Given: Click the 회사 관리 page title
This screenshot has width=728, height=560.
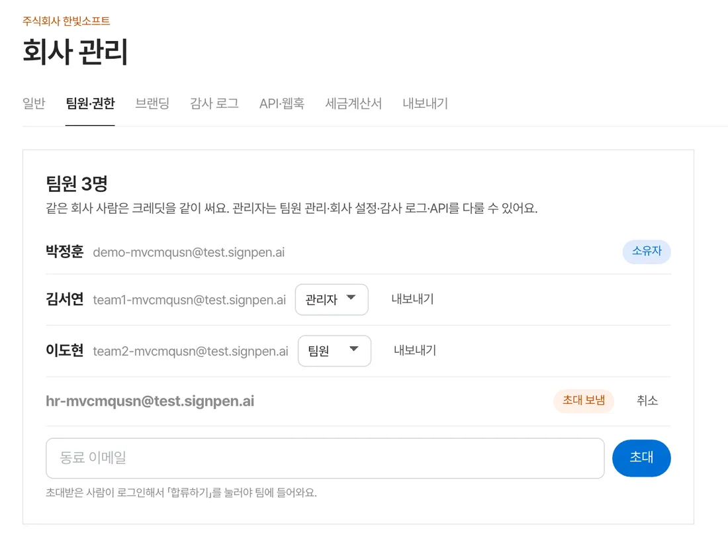Looking at the screenshot, I should coord(75,51).
